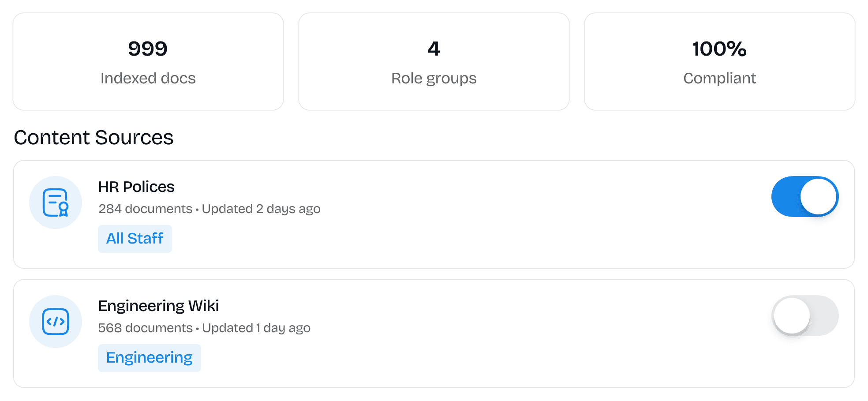The width and height of the screenshot is (868, 401).
Task: Click the 999 indexed docs number
Action: pos(148,49)
